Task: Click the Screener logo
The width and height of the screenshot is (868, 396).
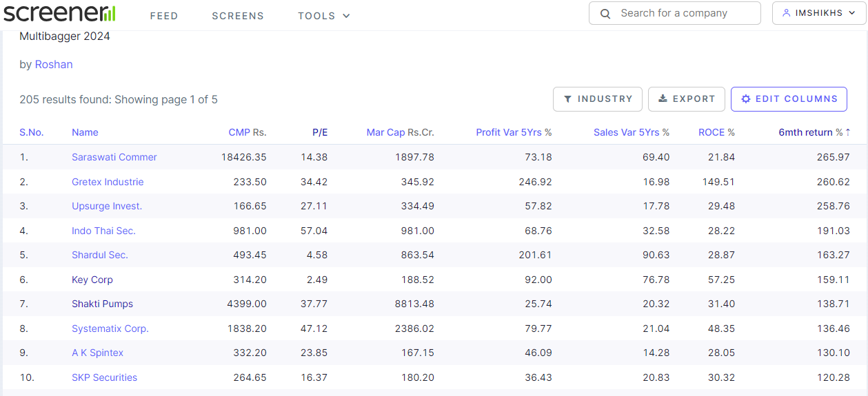Action: tap(59, 13)
